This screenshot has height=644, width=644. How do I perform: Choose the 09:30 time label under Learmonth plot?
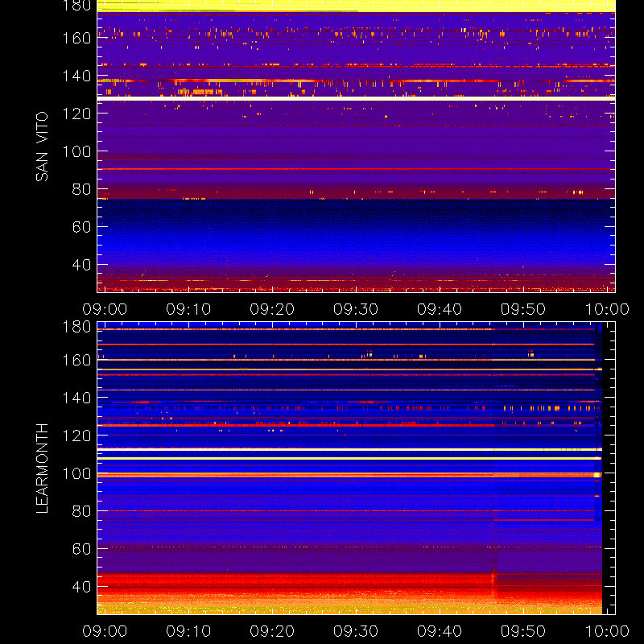point(356,631)
